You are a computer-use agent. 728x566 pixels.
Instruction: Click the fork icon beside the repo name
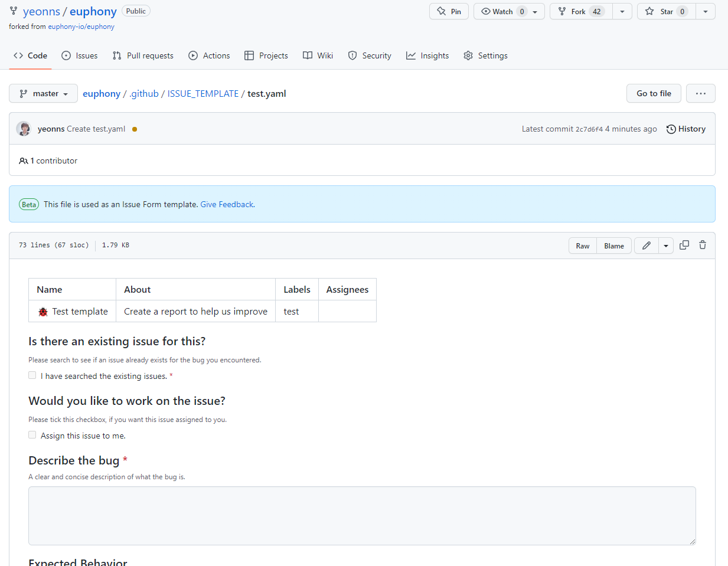click(x=14, y=11)
